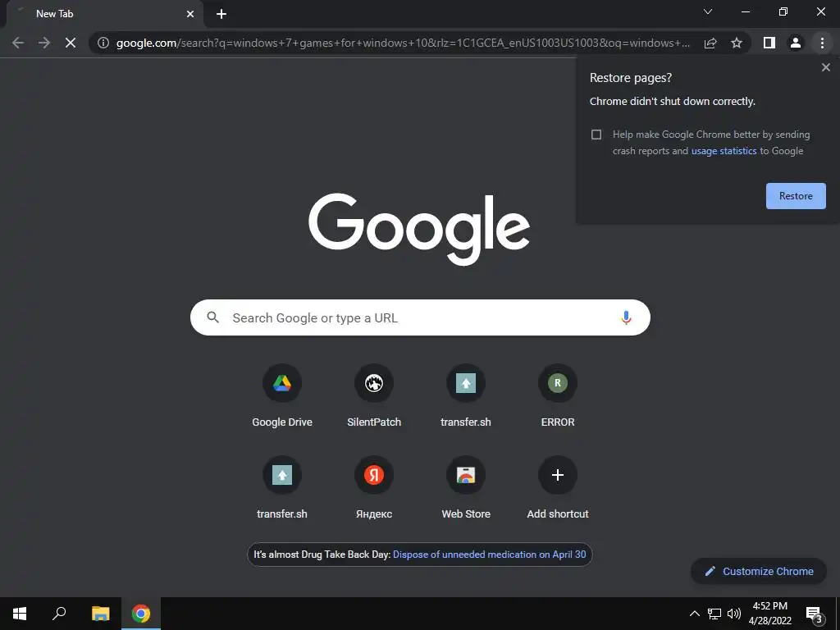Click the Chrome taskbar icon
Screen dimensions: 840x630
coord(141,614)
